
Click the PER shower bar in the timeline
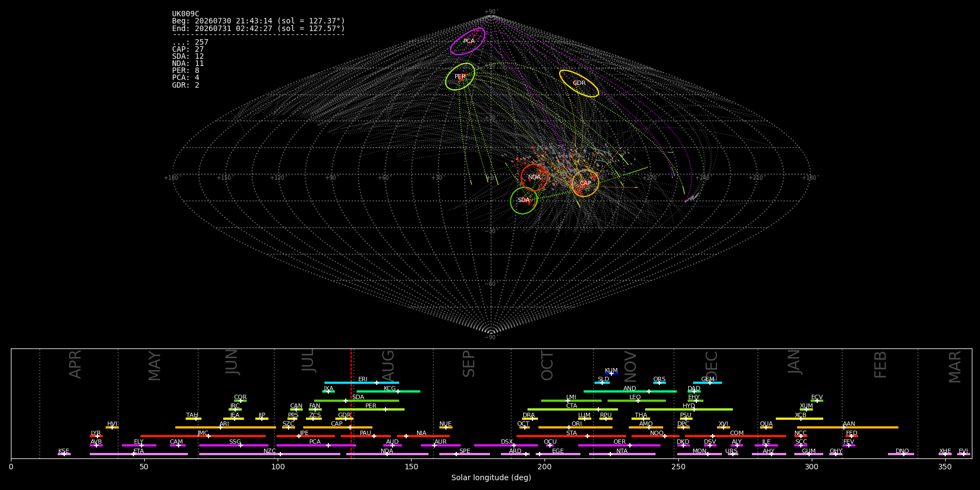371,409
